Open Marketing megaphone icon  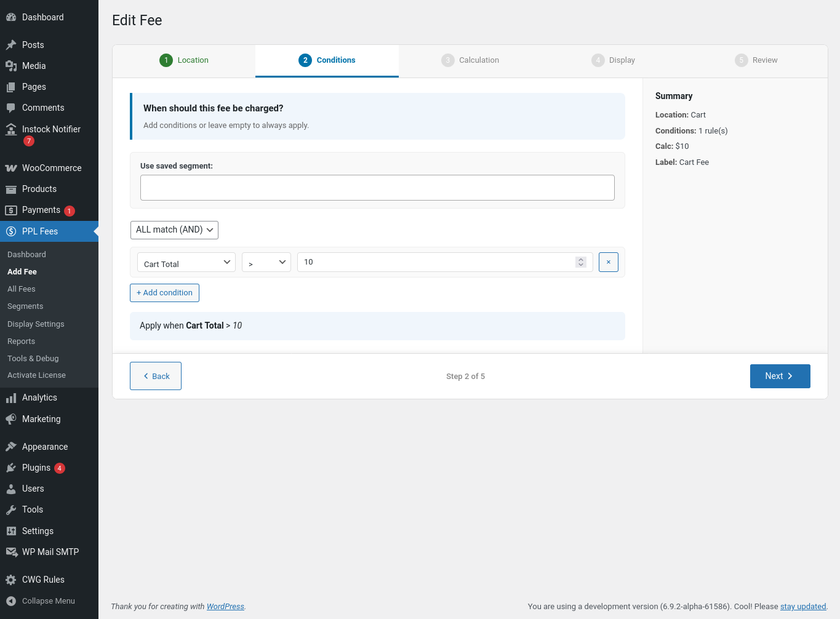click(x=11, y=419)
